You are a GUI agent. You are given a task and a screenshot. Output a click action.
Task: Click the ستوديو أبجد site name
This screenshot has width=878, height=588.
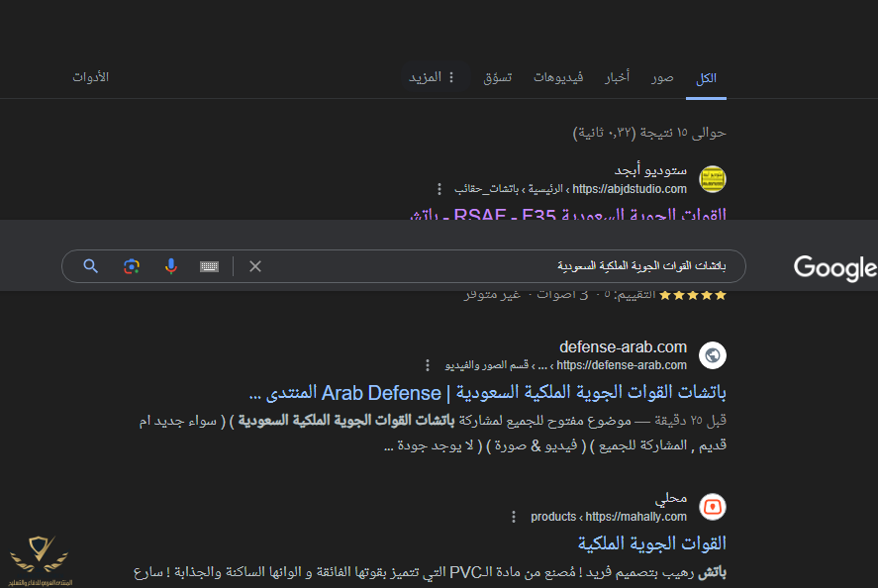[x=650, y=170]
